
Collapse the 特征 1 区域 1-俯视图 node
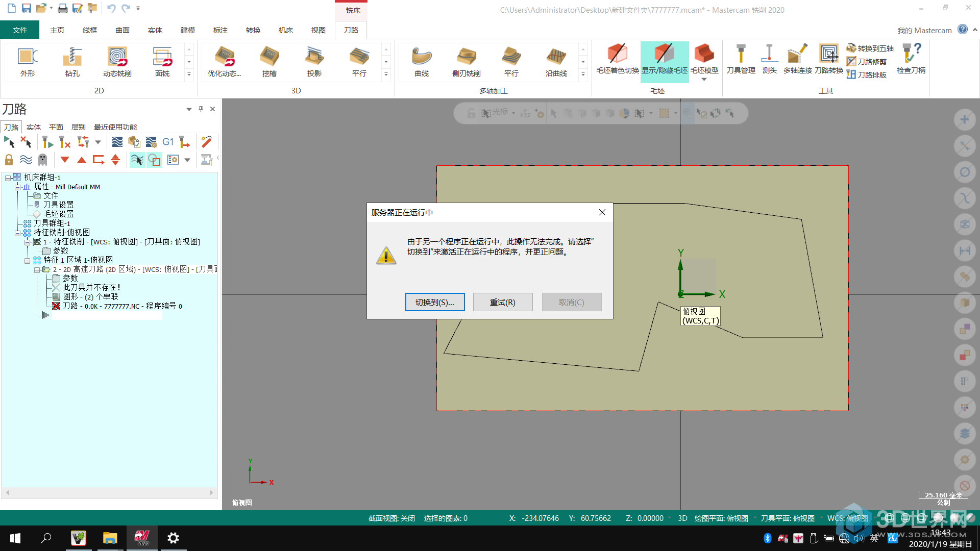click(27, 260)
